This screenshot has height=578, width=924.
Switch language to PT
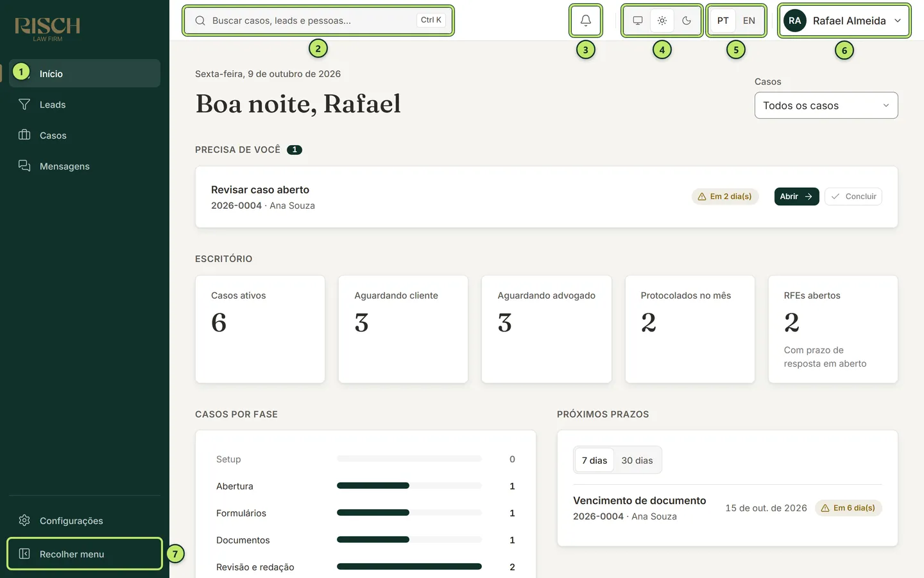[723, 21]
